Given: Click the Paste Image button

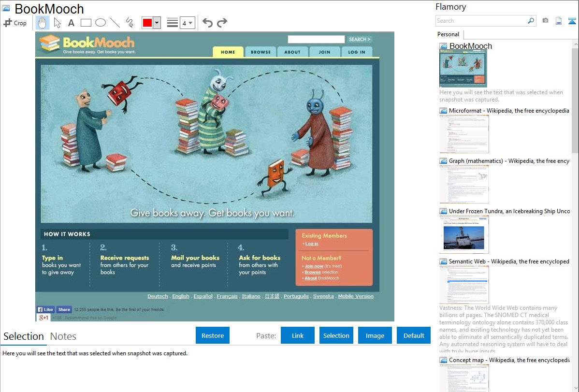Looking at the screenshot, I should 375,335.
